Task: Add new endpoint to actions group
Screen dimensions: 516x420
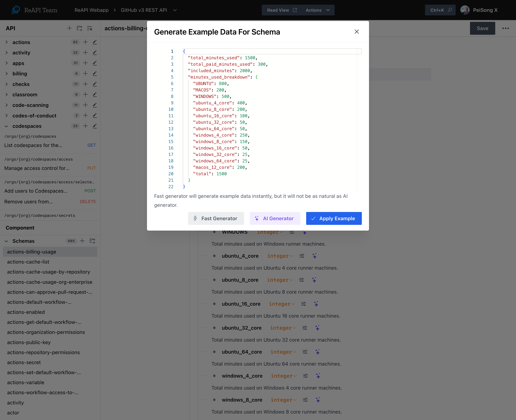Action: coord(85,42)
